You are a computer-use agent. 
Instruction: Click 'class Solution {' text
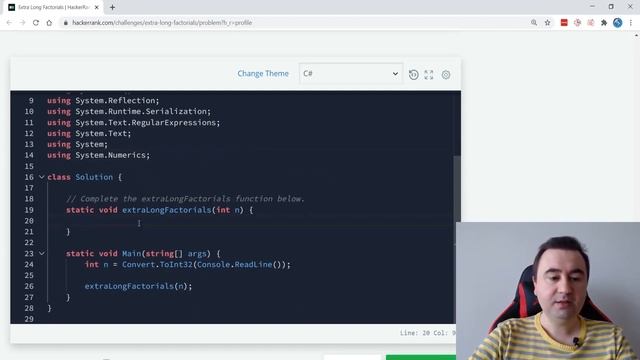click(x=84, y=177)
